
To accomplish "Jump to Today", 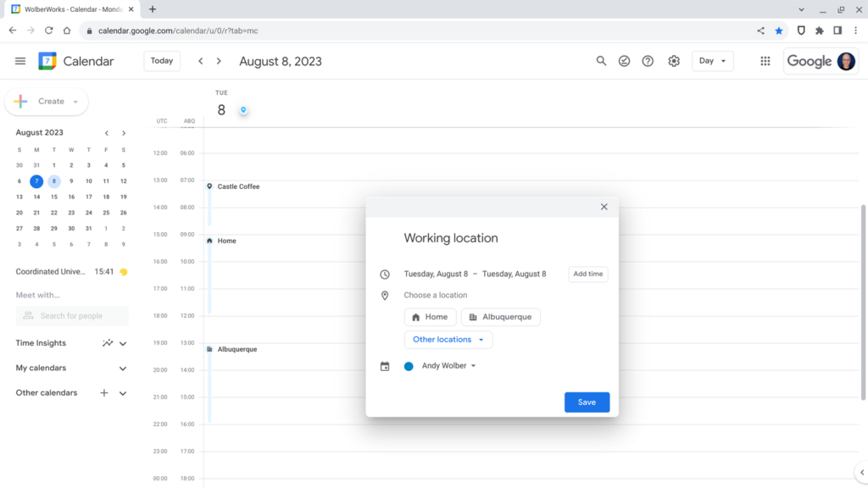I will tap(162, 61).
